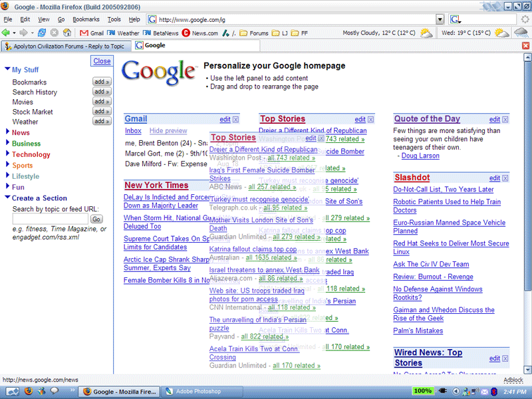Image resolution: width=532 pixels, height=399 pixels.
Task: Click the red close tab button
Action: pyautogui.click(x=526, y=45)
